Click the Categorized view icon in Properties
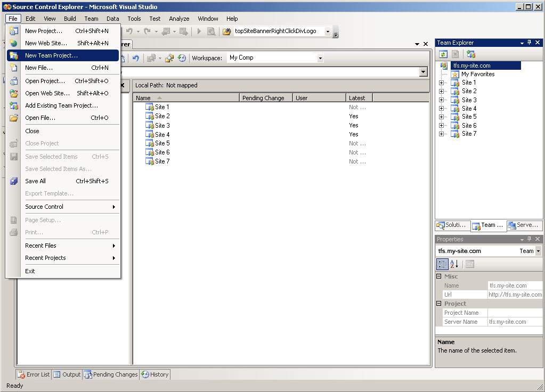The width and height of the screenshot is (545, 392). (442, 264)
